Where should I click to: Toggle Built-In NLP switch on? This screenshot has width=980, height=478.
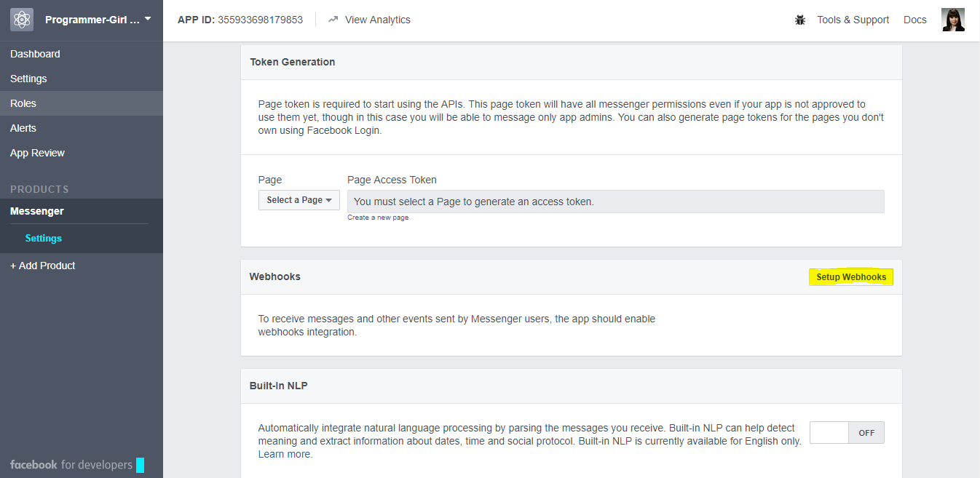tap(847, 432)
